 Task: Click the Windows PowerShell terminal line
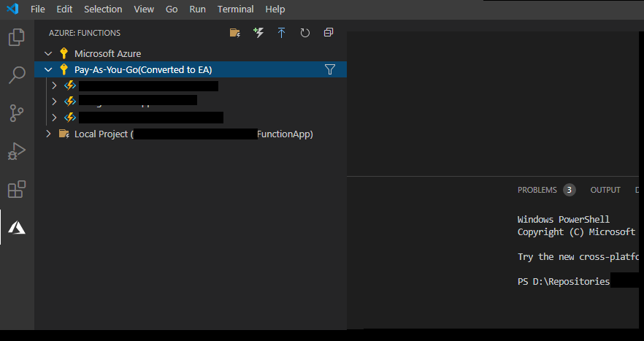point(564,219)
